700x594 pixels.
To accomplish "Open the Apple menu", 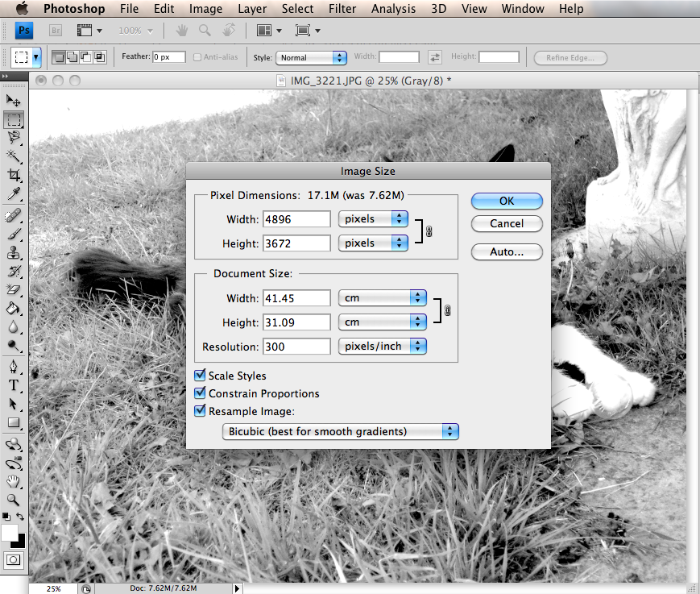I will pos(22,9).
